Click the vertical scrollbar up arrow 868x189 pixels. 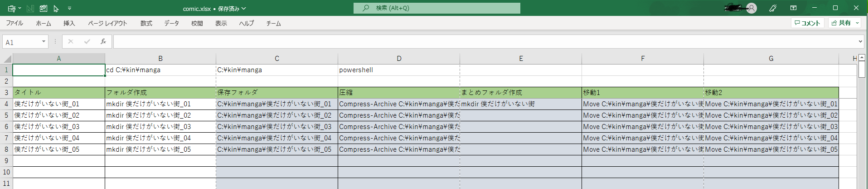point(862,58)
